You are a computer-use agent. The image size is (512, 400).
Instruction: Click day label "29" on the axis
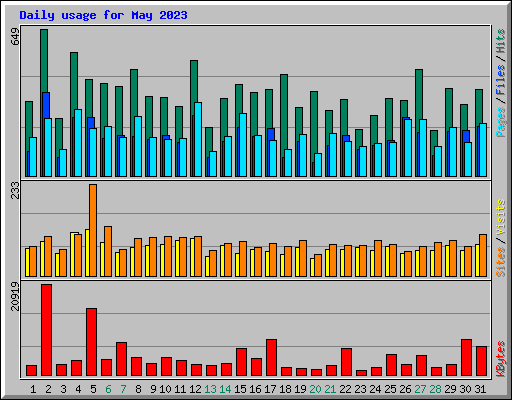pyautogui.click(x=450, y=389)
